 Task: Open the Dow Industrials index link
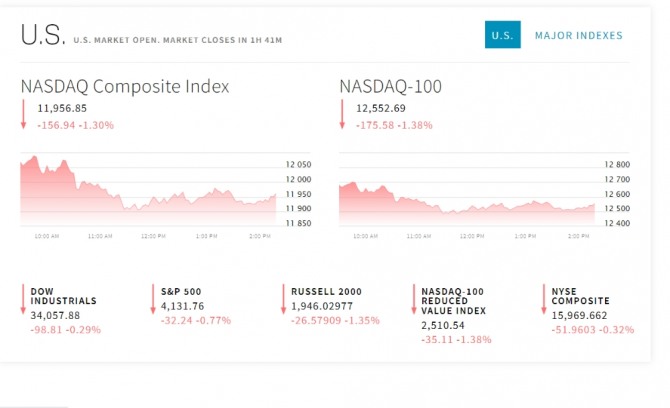63,296
